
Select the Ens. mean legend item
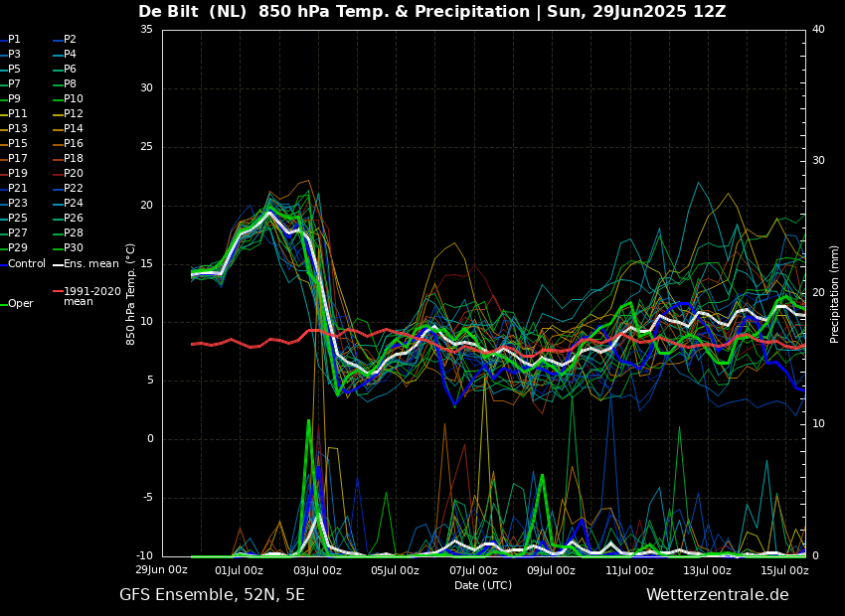click(x=85, y=264)
